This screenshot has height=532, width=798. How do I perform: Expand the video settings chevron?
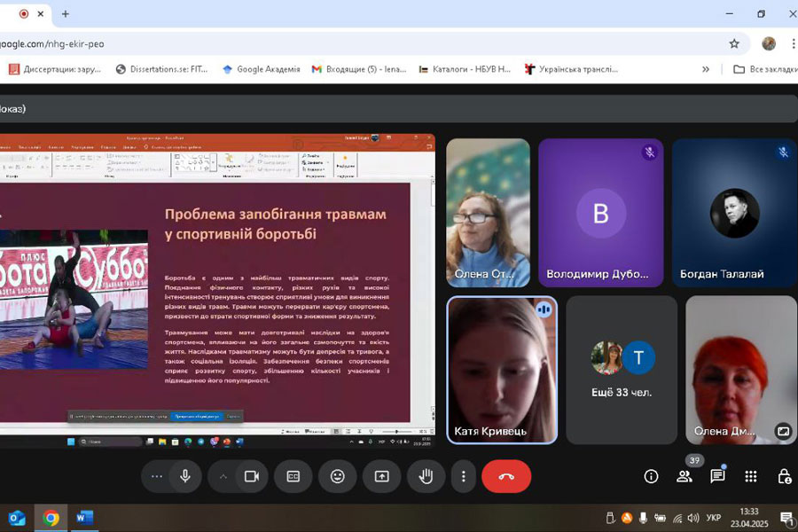point(223,476)
